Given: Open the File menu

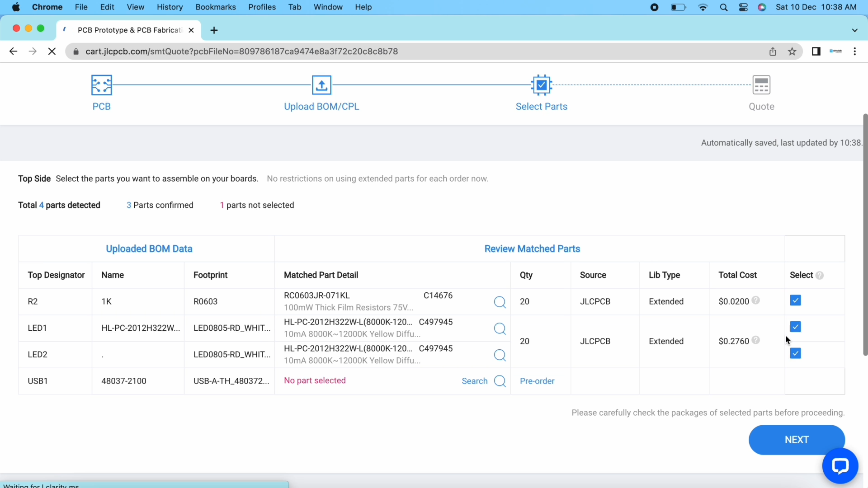Looking at the screenshot, I should 81,7.
